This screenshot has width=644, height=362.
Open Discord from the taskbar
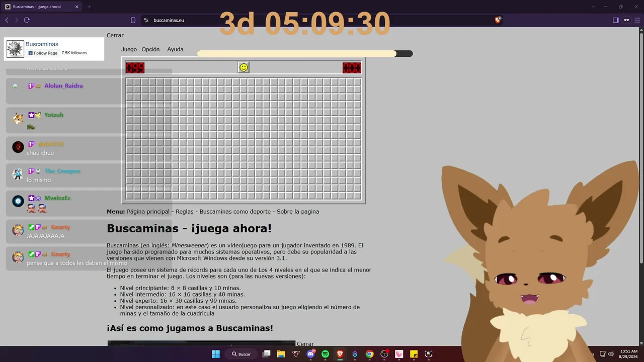pos(310,354)
